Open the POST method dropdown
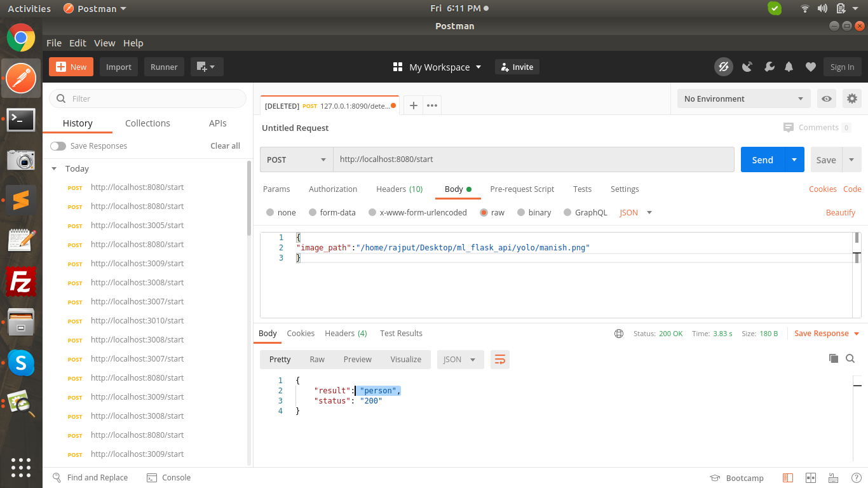868x488 pixels. point(295,159)
